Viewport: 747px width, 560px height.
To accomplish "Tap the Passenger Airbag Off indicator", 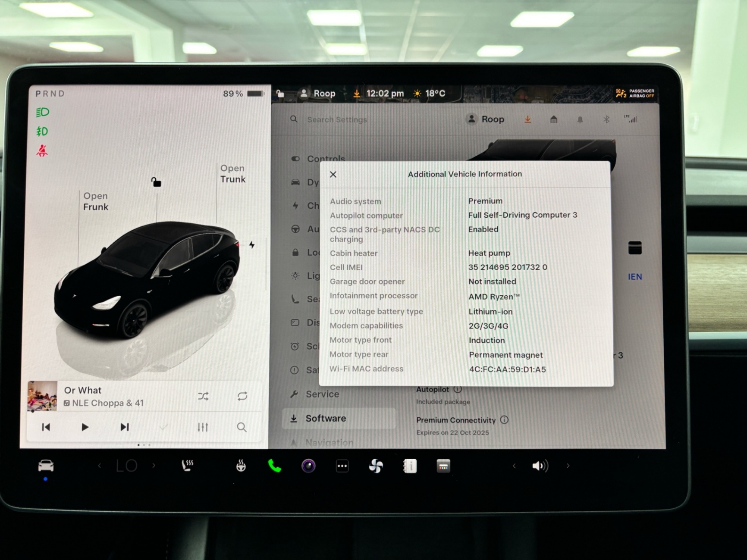I will click(x=635, y=93).
